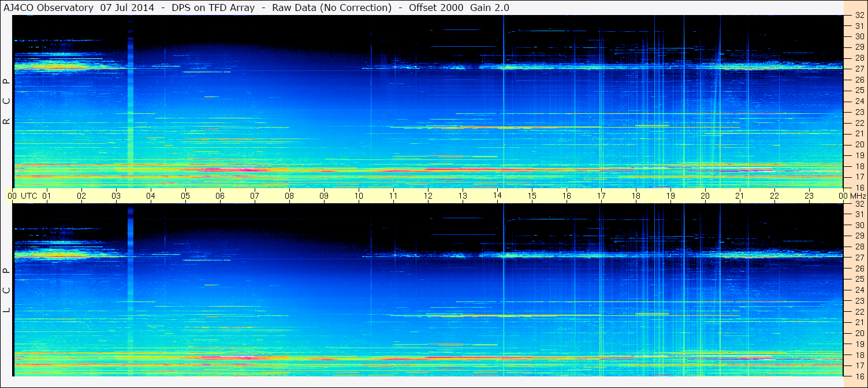Click the 03 UTC hour marker

coord(116,196)
